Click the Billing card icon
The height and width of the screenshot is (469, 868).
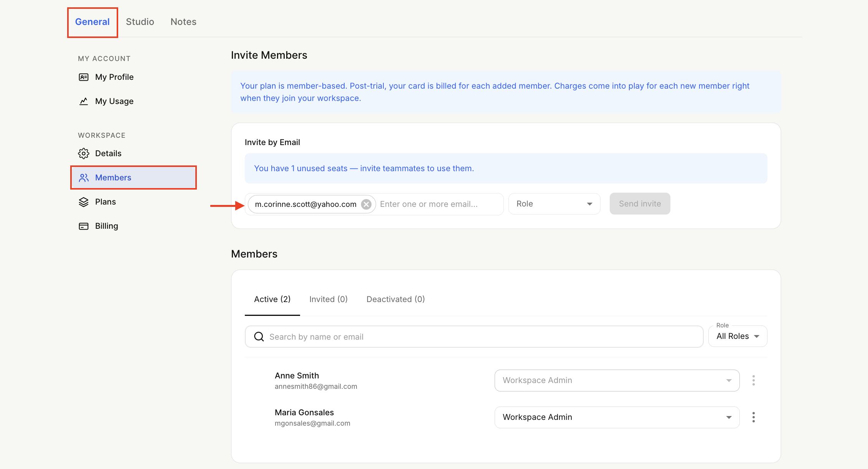pos(84,226)
